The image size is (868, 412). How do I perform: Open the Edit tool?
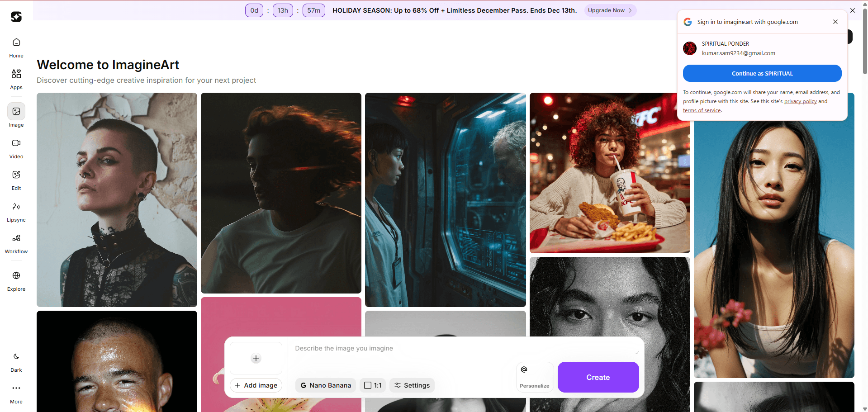tap(16, 179)
